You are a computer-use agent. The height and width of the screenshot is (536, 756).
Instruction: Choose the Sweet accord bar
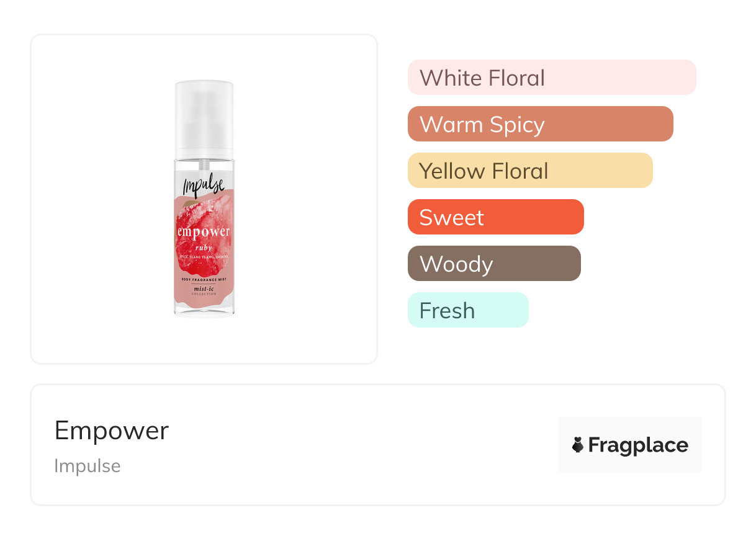(x=495, y=217)
